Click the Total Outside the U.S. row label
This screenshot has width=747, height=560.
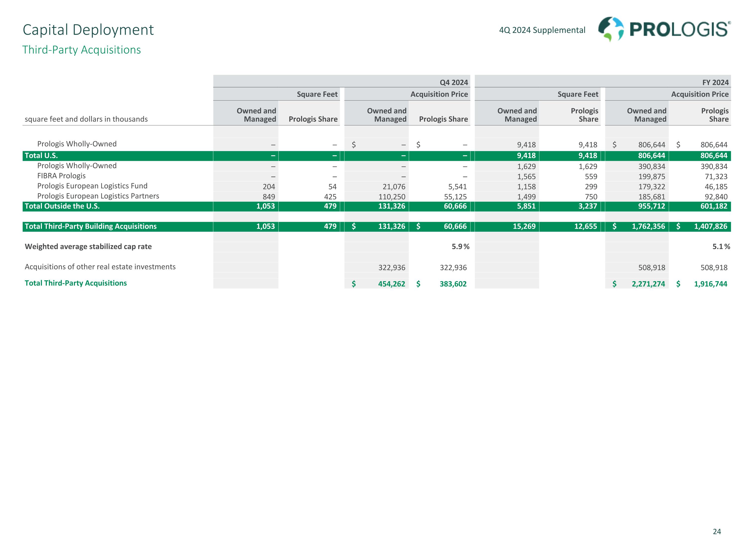point(62,206)
